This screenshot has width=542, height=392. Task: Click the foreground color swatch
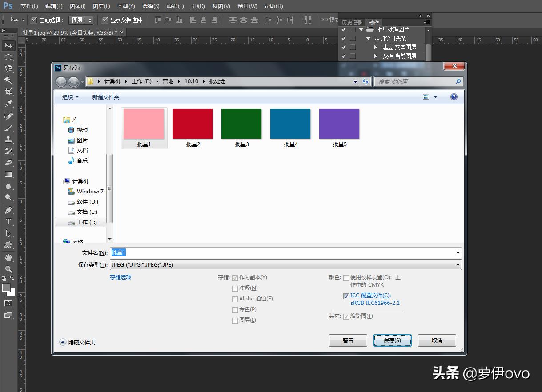6,288
